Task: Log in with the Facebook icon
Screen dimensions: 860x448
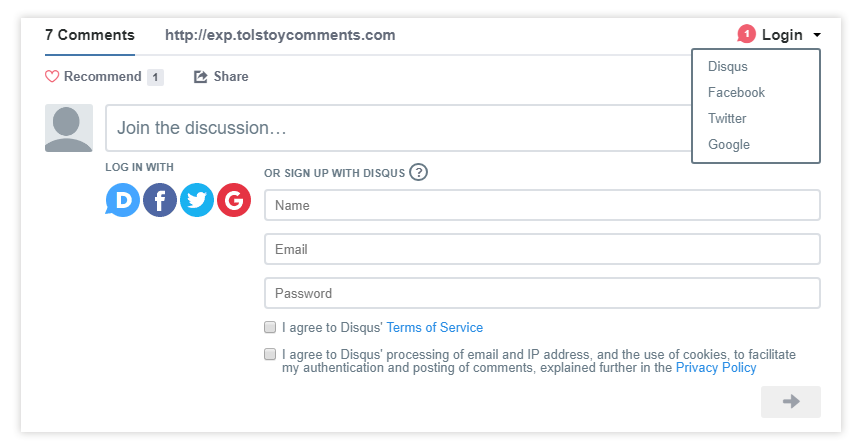Action: point(160,200)
